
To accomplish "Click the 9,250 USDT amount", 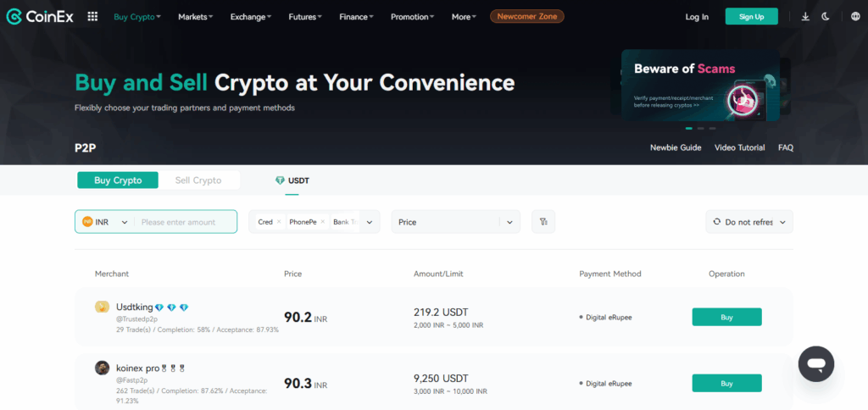I will [441, 379].
